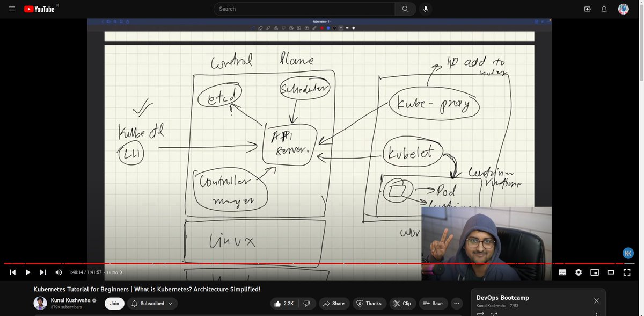
Task: Start voice search with the microphone
Action: [426, 9]
